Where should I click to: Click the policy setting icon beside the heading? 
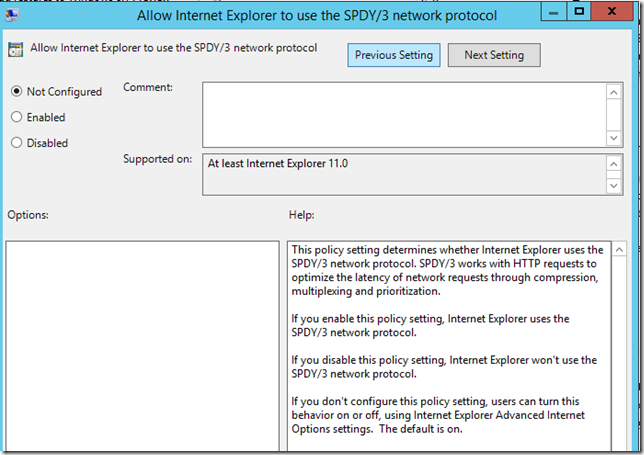click(x=15, y=50)
